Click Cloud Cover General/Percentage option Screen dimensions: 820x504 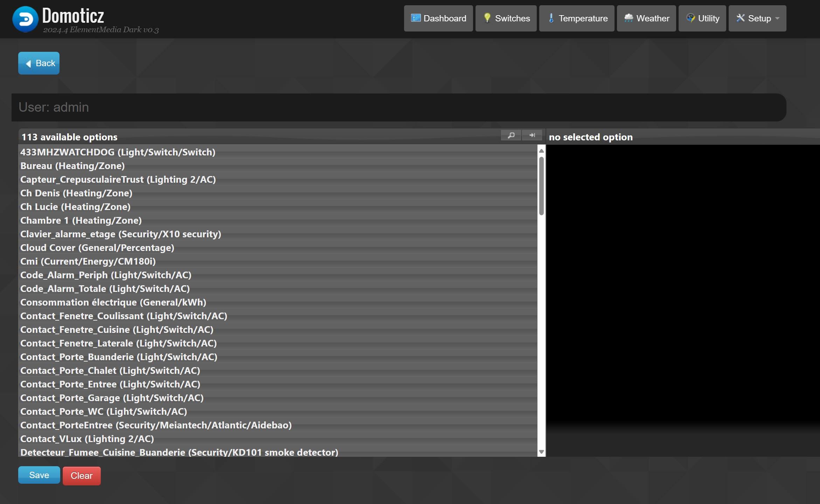coord(97,247)
